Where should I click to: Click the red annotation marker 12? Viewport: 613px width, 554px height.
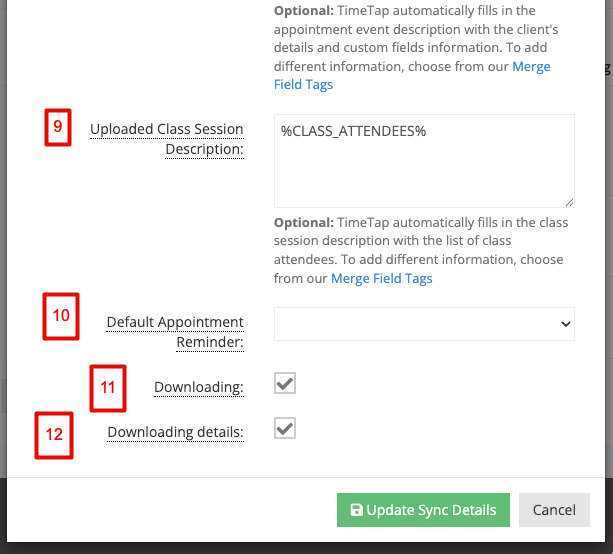[x=54, y=435]
